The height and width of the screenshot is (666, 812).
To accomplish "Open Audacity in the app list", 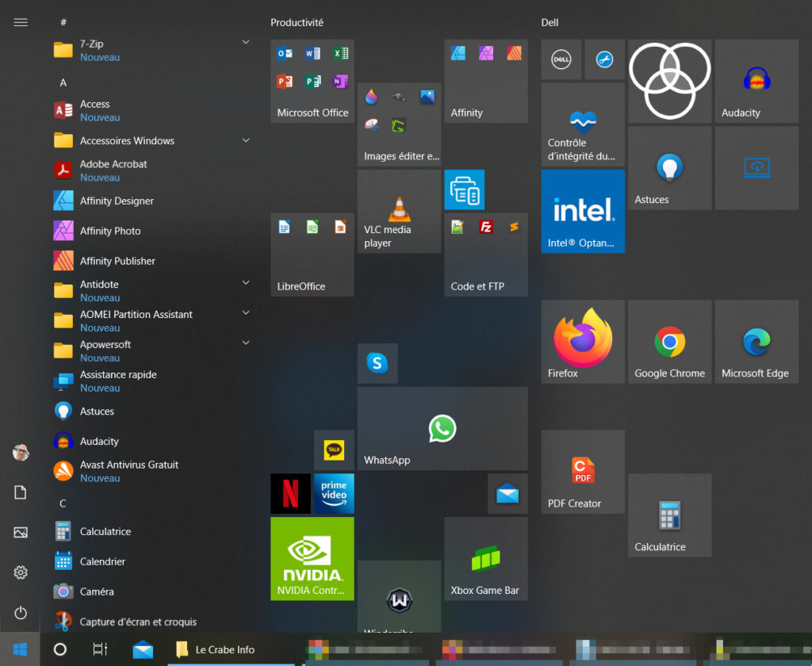I will tap(151, 442).
